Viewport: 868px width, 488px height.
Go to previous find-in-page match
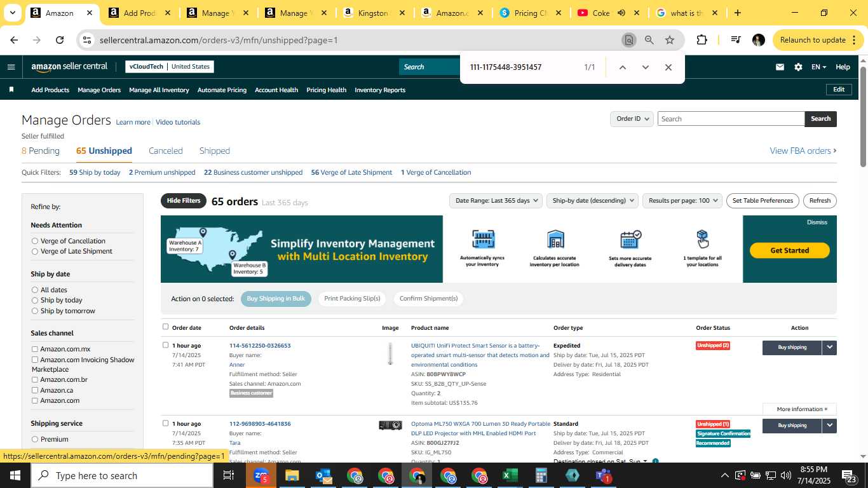623,67
